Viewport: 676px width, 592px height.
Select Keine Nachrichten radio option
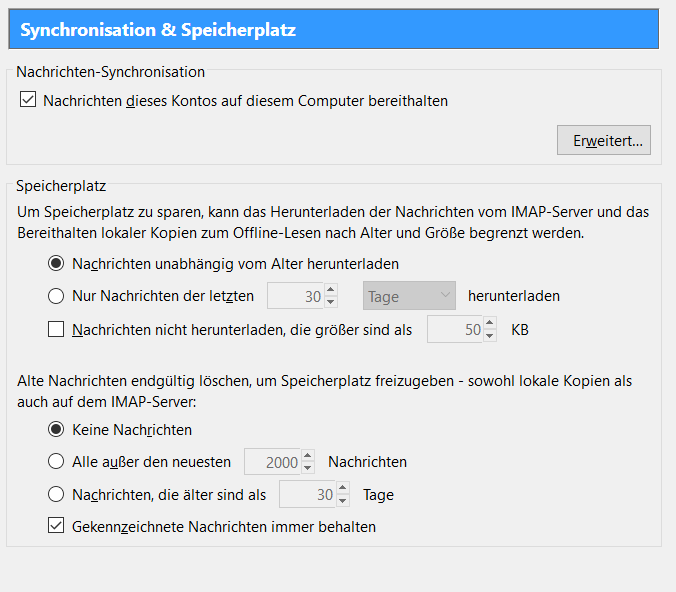pyautogui.click(x=57, y=430)
